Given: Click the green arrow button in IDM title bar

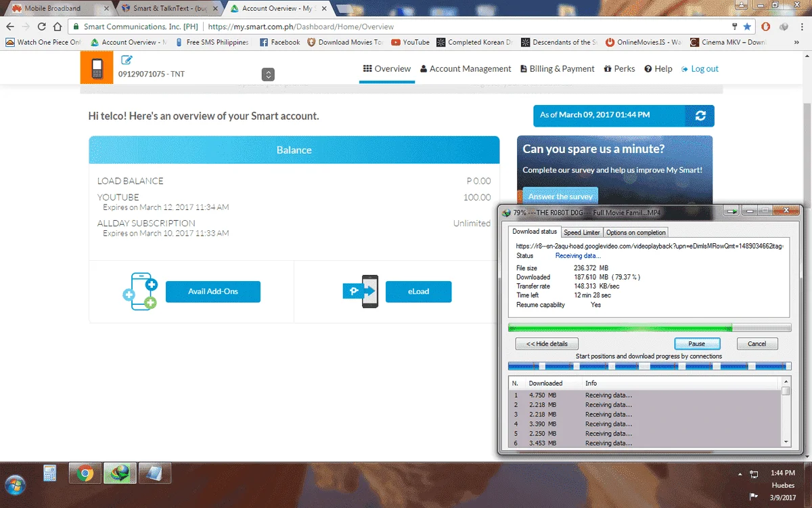Looking at the screenshot, I should pyautogui.click(x=732, y=212).
